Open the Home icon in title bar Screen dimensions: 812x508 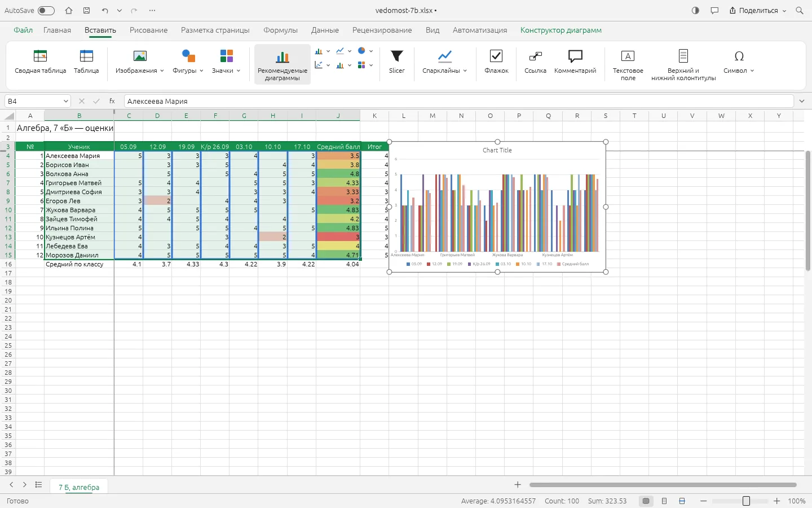click(69, 11)
